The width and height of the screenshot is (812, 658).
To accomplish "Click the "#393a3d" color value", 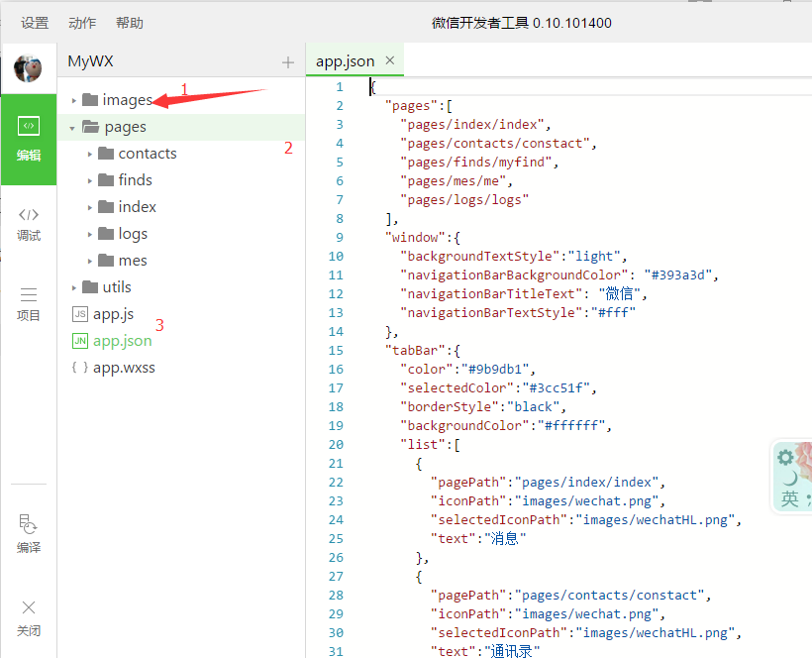I will point(678,274).
